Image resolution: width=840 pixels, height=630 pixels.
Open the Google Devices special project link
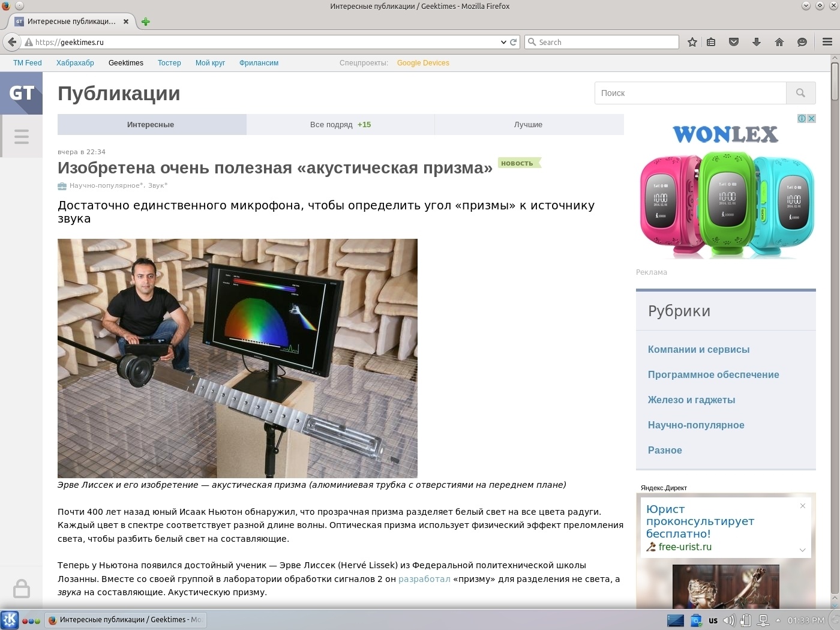point(423,63)
